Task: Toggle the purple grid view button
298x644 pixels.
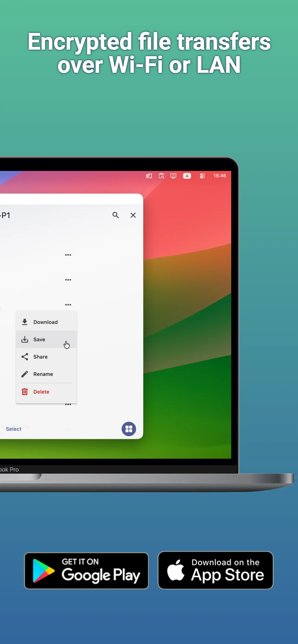Action: click(129, 429)
